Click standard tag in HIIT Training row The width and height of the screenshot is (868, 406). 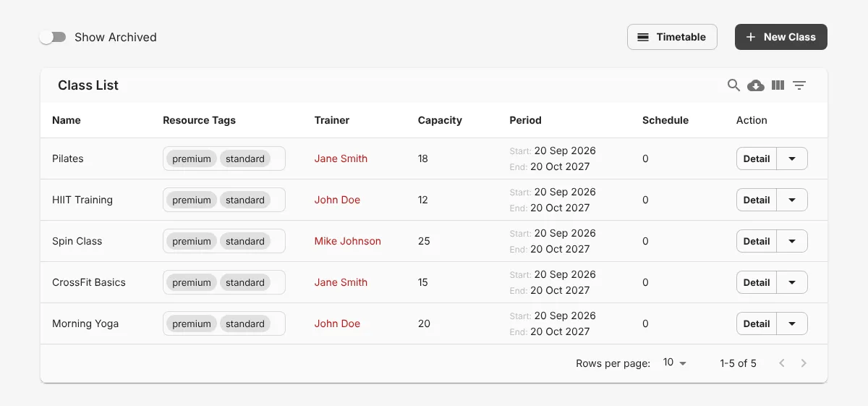(245, 200)
